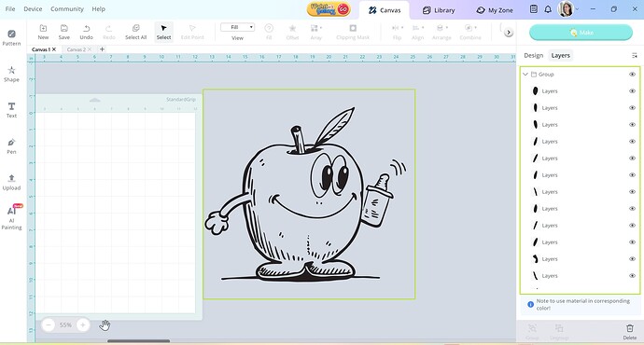
Task: Select the Text tool
Action: point(11,110)
